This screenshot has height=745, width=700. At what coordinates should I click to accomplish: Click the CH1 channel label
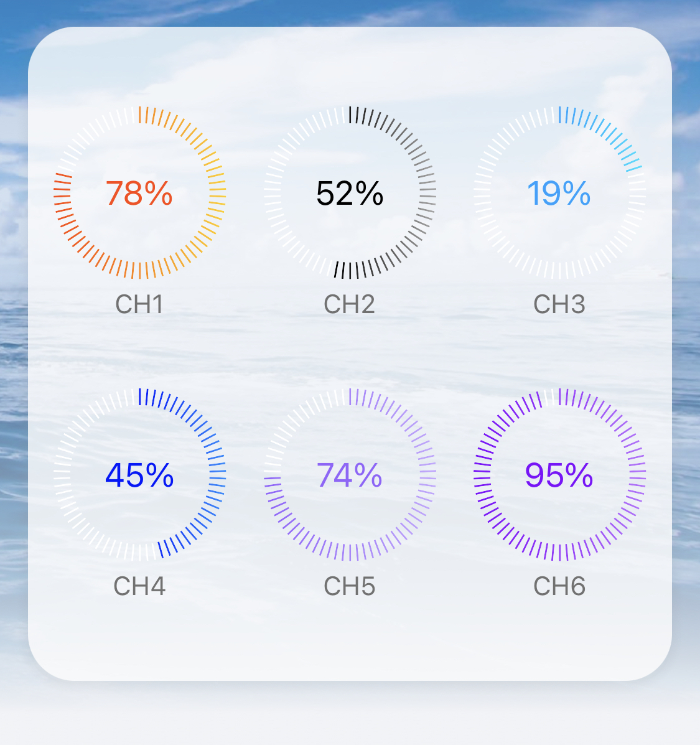(x=139, y=304)
